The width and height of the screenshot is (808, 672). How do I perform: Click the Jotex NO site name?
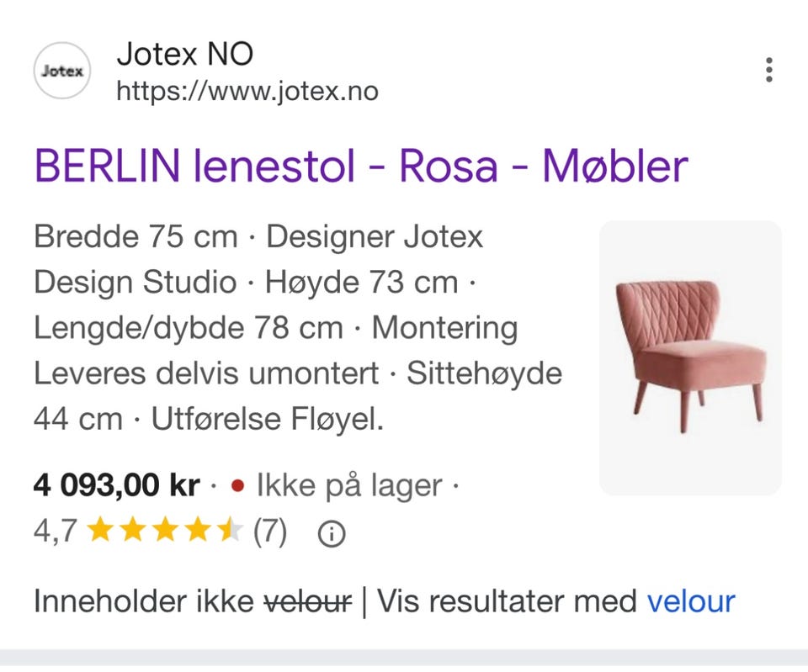(x=184, y=54)
